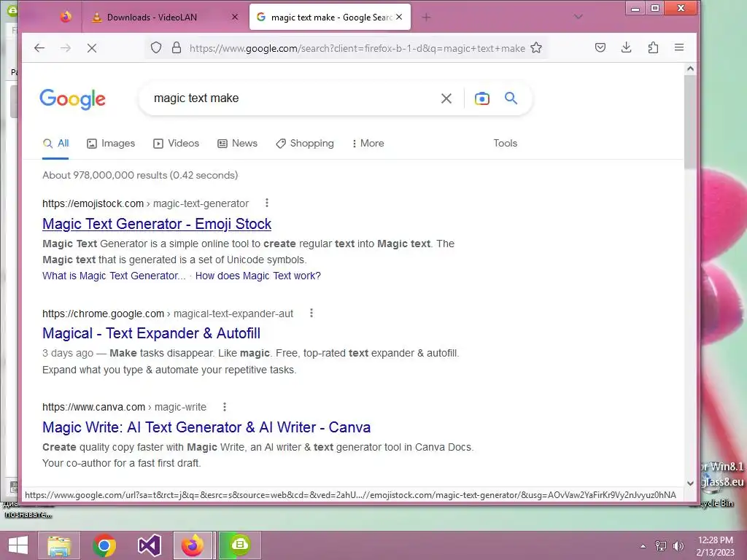The height and width of the screenshot is (560, 747).
Task: Click the page scrollbar up arrow
Action: [x=690, y=69]
